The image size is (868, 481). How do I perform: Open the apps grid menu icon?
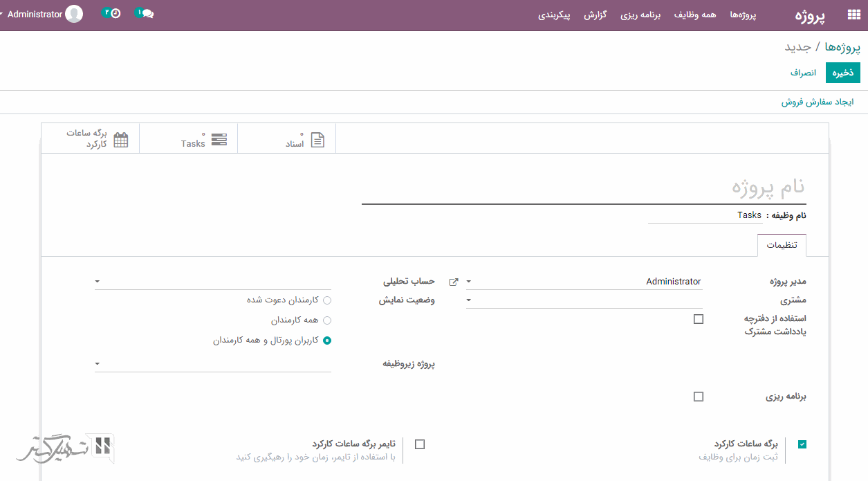point(853,15)
